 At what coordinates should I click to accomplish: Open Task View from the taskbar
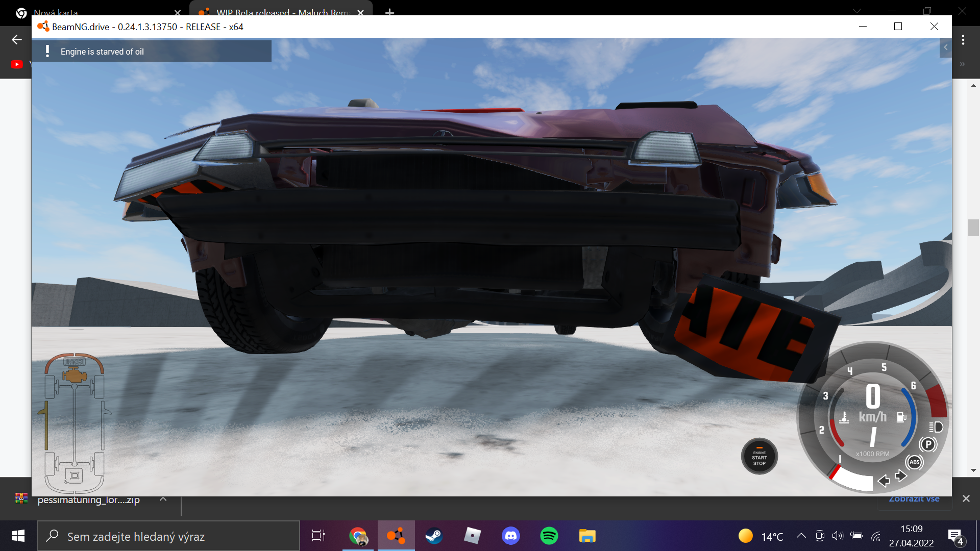tap(318, 536)
